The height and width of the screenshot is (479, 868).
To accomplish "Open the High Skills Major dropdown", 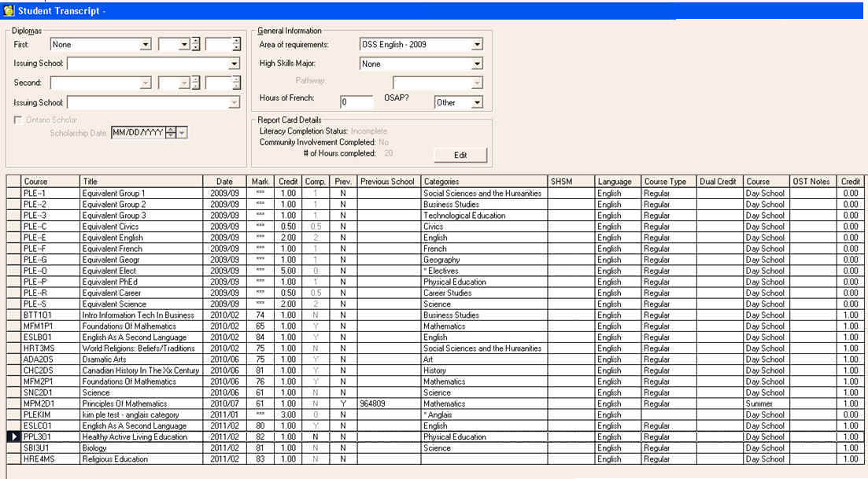I will 477,64.
